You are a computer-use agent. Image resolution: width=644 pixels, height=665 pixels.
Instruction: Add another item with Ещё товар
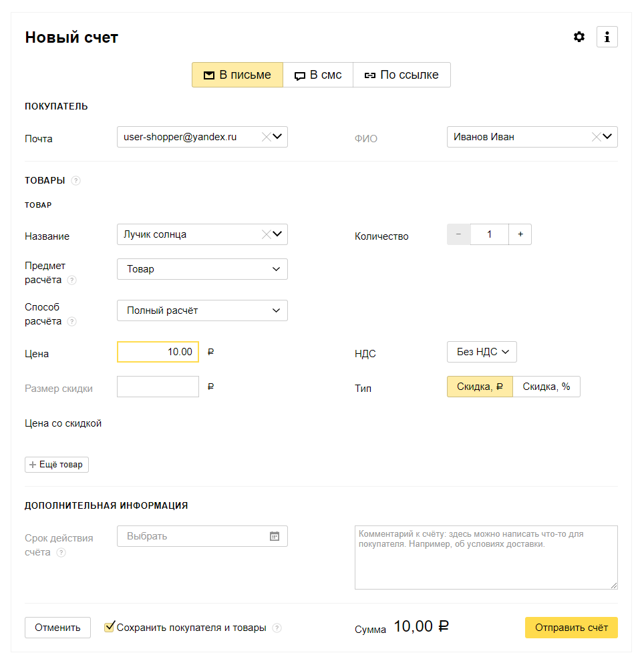point(56,465)
